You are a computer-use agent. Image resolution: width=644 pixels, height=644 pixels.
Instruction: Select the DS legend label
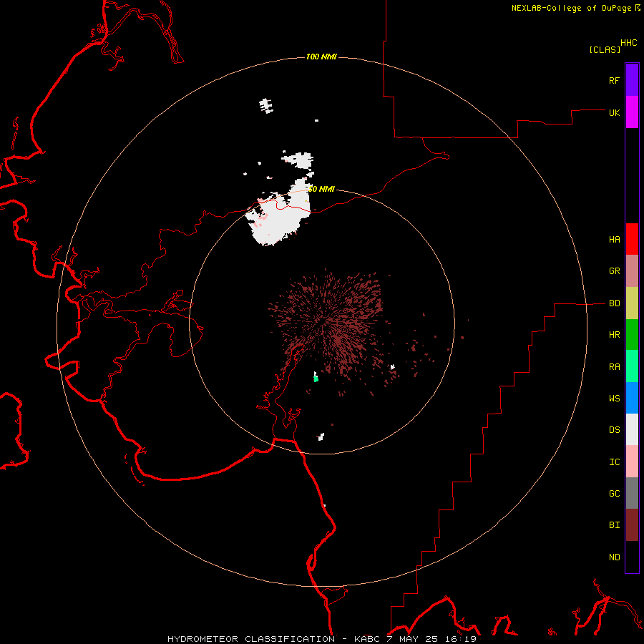(x=614, y=430)
